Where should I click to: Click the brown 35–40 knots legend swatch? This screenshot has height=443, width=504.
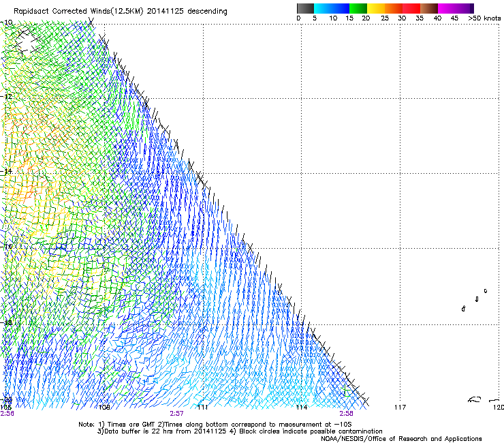click(x=429, y=8)
